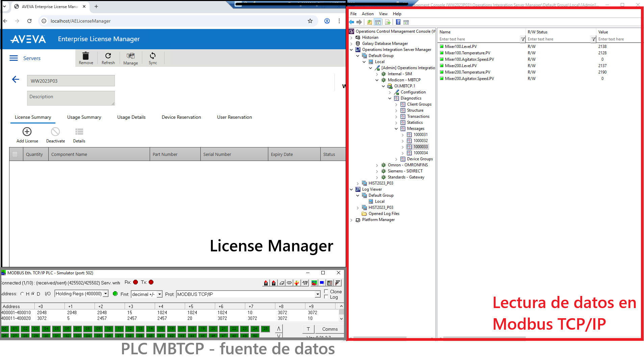Screen dimensions: 644x357
Task: Click the blue monitor icon in Modbus simulator
Action: click(x=322, y=283)
